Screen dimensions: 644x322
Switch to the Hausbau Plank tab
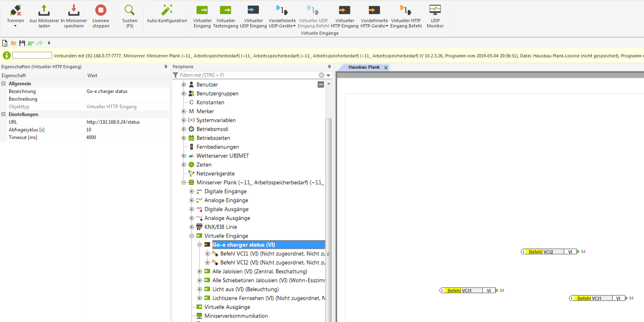point(364,67)
